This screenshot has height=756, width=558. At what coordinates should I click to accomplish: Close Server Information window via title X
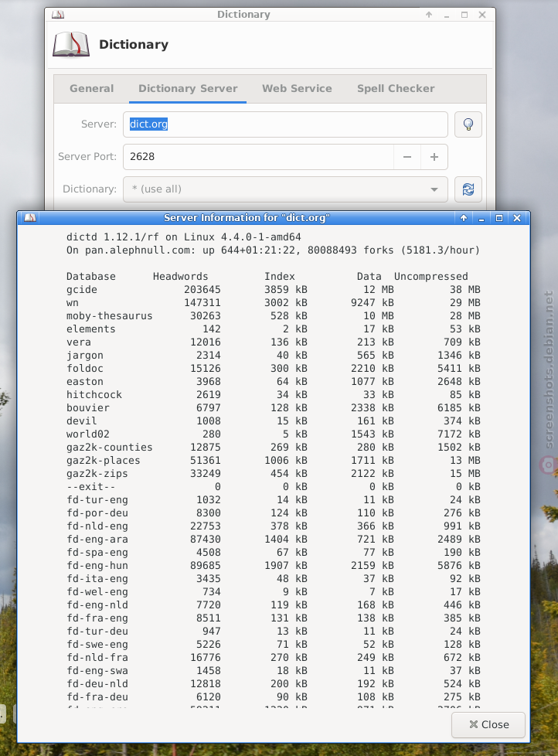(517, 218)
